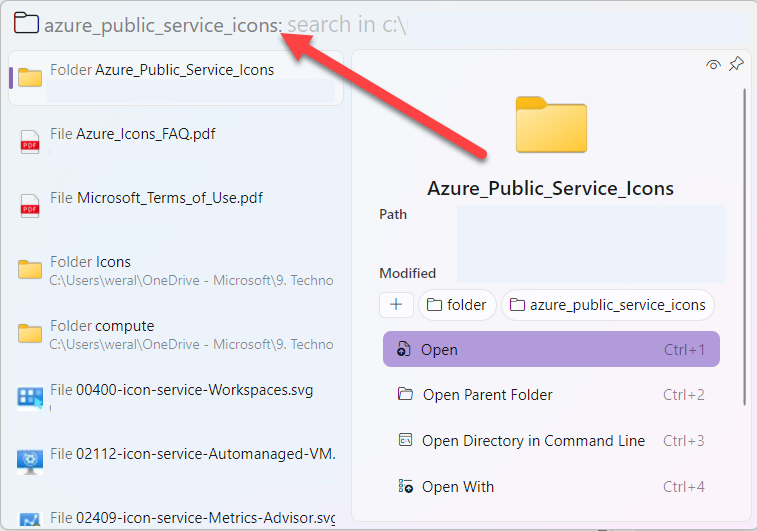Add tag with plus button
The image size is (757, 531).
click(x=396, y=305)
